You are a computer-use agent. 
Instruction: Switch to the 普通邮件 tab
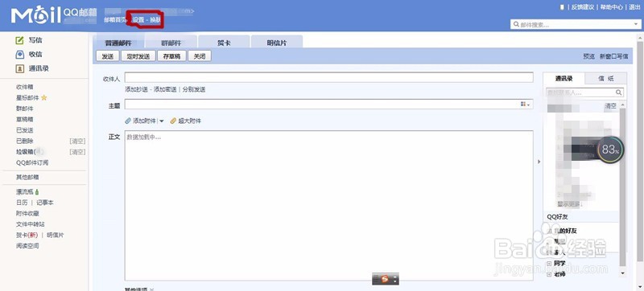pos(118,43)
